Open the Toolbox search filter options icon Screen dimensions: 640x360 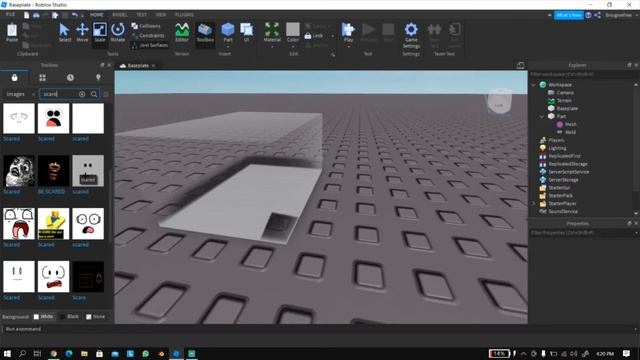(x=106, y=94)
